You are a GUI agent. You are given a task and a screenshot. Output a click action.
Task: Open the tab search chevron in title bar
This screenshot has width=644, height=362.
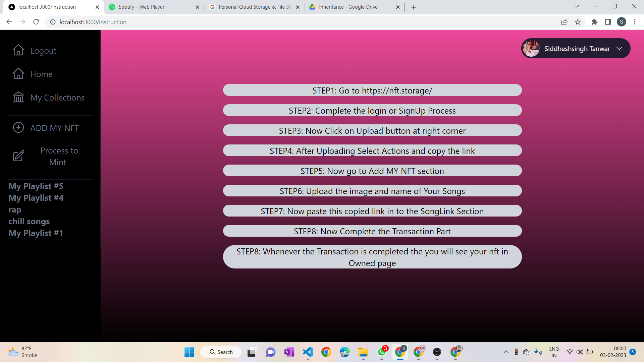pyautogui.click(x=577, y=6)
